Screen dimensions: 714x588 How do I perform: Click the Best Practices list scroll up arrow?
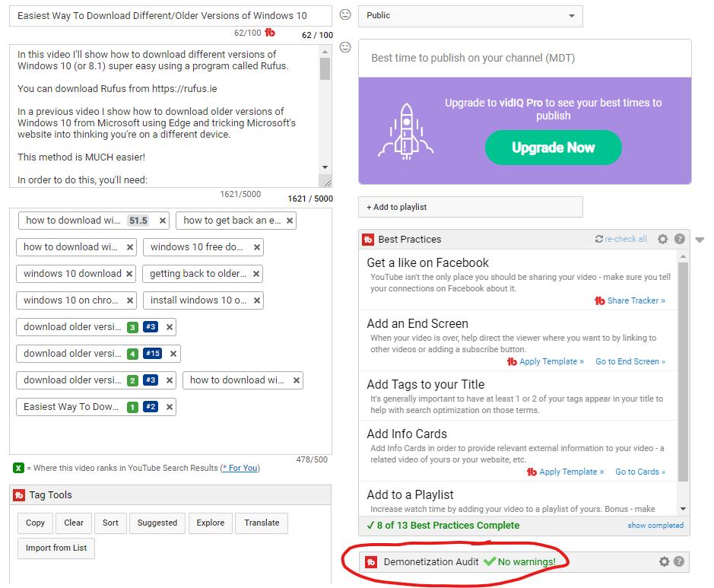coord(683,257)
